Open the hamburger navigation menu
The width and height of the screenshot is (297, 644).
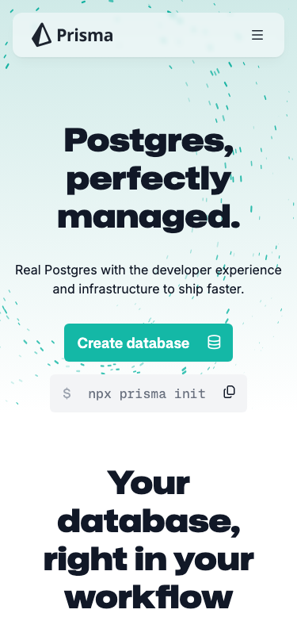tap(257, 35)
